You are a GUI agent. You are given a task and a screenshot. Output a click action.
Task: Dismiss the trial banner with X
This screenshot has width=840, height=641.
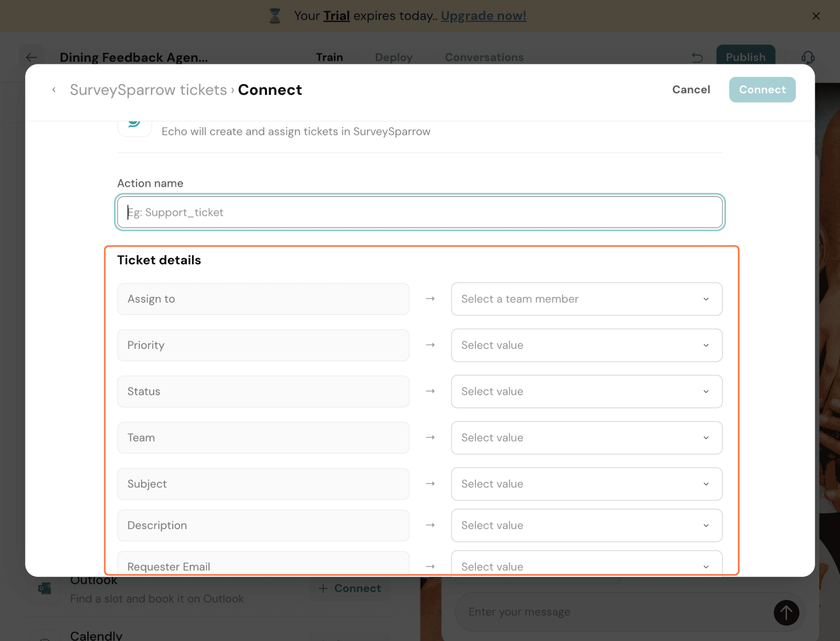(816, 16)
